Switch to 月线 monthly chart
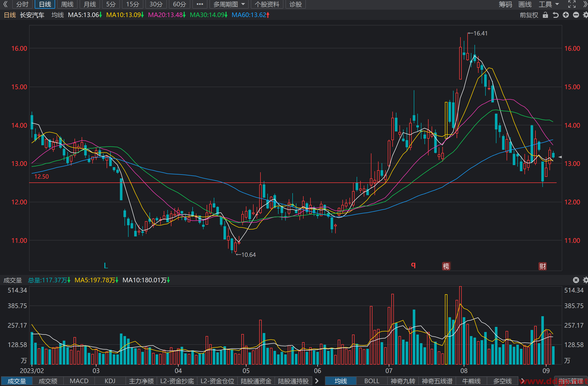This screenshot has height=386, width=588. click(x=90, y=4)
